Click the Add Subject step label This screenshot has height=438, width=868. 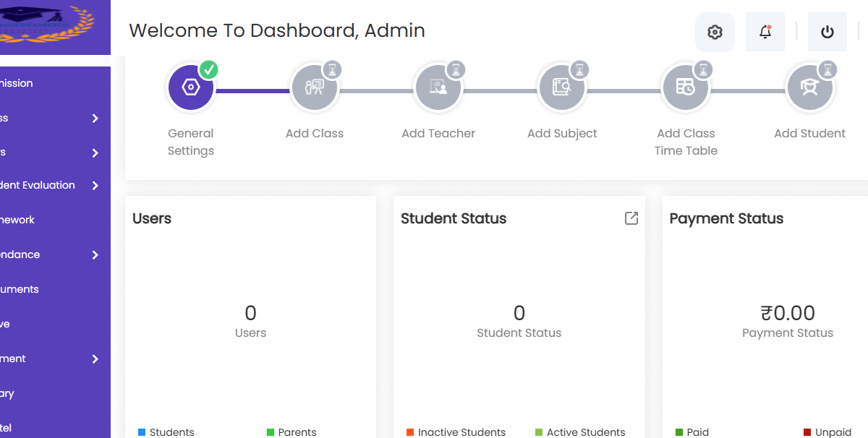coord(562,133)
